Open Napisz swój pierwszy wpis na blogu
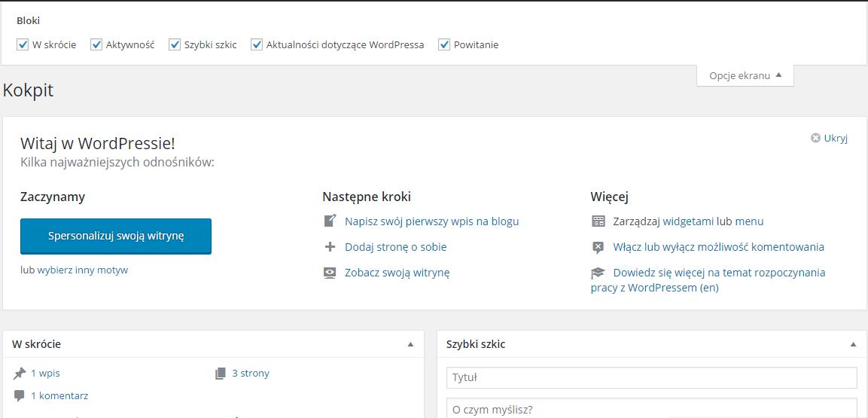The height and width of the screenshot is (418, 868). tap(432, 221)
